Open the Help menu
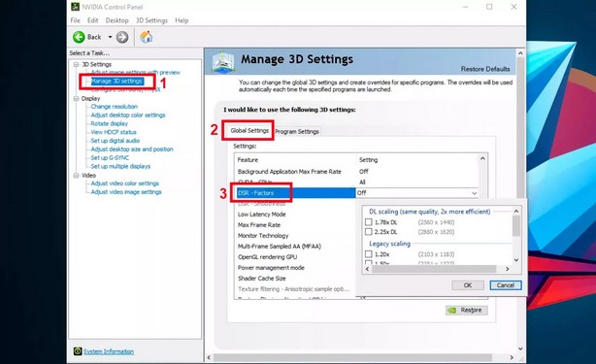Viewport: 596px width, 364px height. click(x=182, y=20)
